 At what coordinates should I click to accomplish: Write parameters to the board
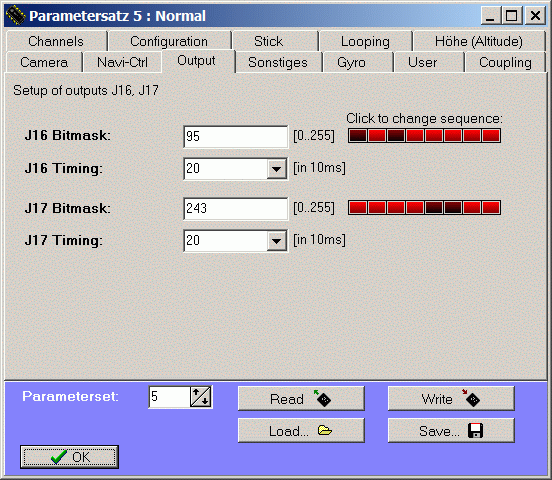[x=451, y=399]
